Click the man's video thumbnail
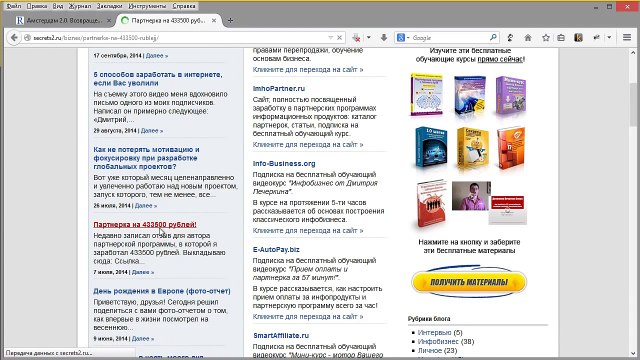Image resolution: width=640 pixels, height=360 pixels. (x=471, y=196)
